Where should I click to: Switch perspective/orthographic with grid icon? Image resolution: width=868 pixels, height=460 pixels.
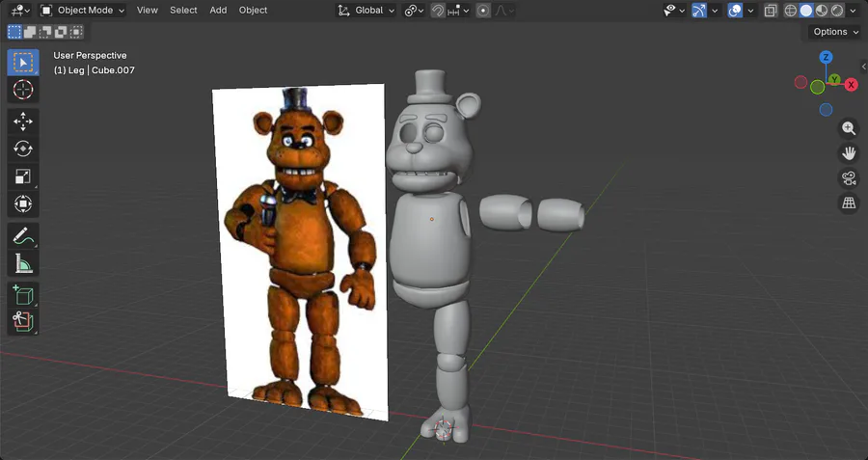pyautogui.click(x=849, y=203)
